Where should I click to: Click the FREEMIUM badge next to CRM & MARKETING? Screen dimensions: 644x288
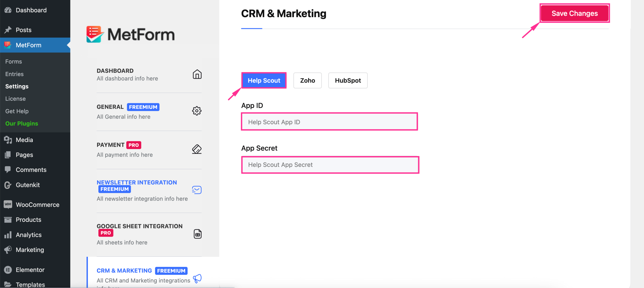coord(171,271)
